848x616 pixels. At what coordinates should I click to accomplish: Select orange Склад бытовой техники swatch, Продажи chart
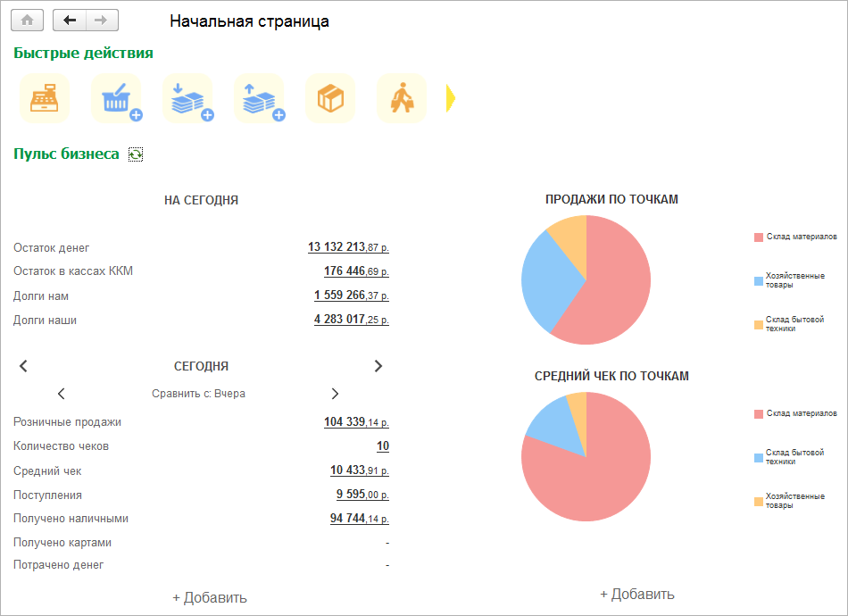[x=759, y=324]
